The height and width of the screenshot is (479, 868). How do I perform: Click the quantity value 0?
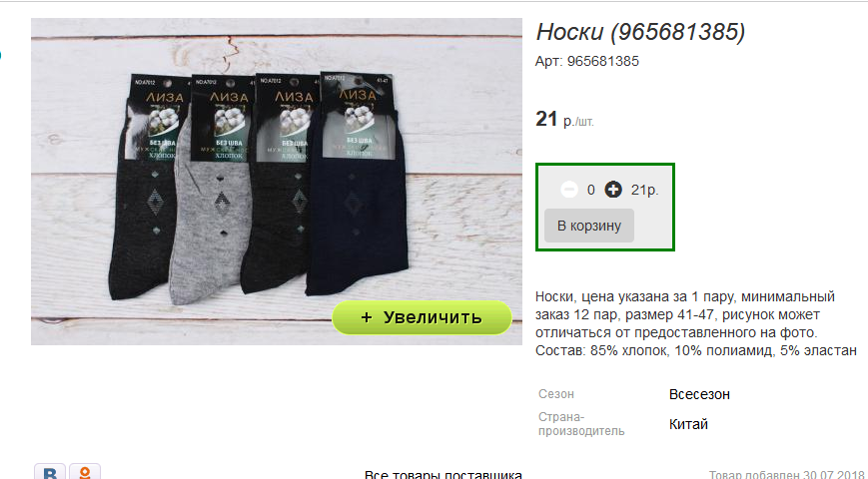[590, 191]
